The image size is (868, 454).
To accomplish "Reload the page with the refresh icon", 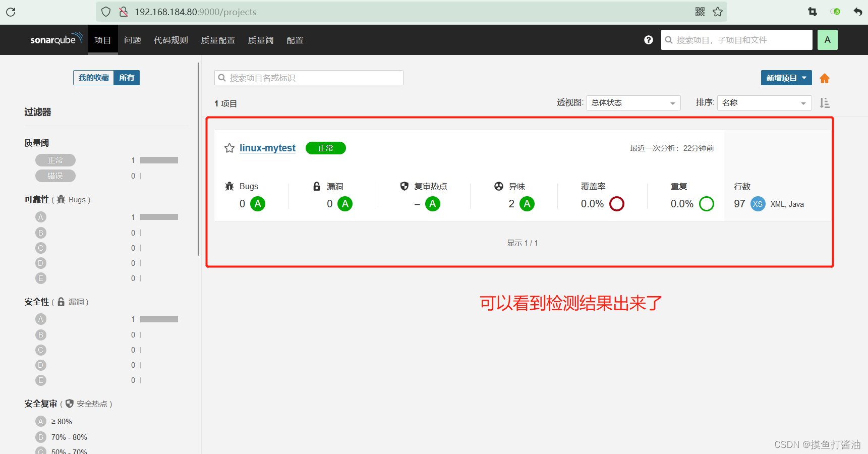I will (11, 12).
